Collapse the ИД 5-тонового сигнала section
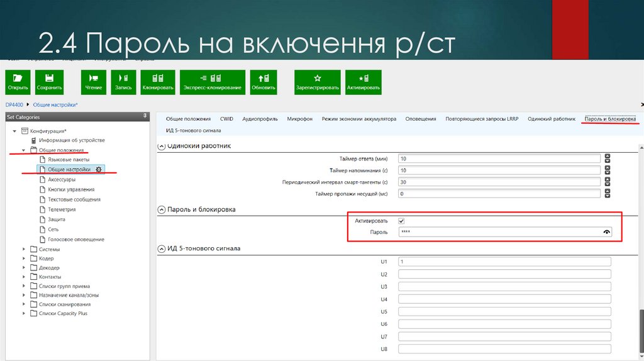The image size is (644, 361). point(162,248)
